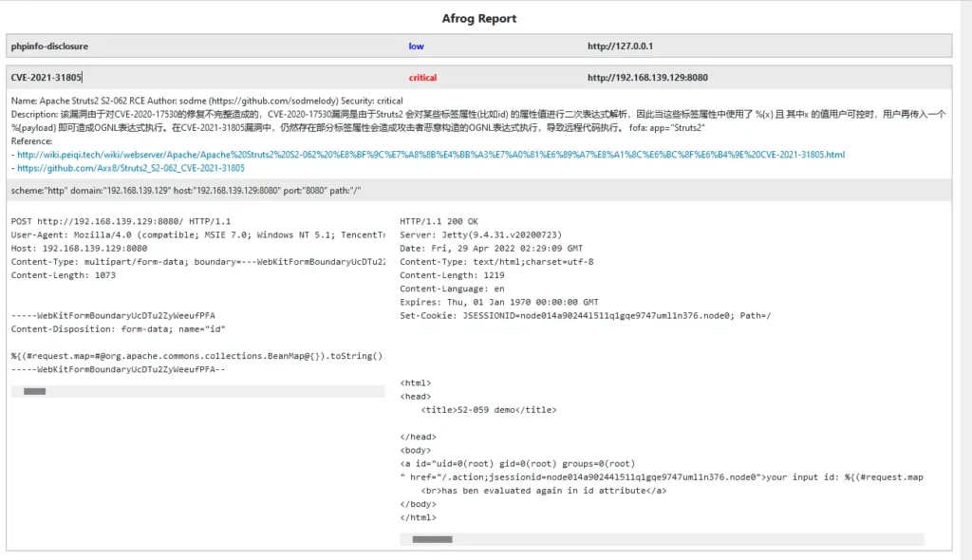
Task: Click the "Description:" paragraph text
Action: point(478,121)
